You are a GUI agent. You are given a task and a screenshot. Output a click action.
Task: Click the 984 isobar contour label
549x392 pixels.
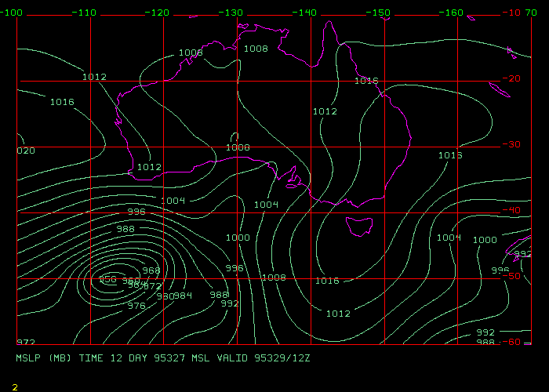[x=183, y=296]
